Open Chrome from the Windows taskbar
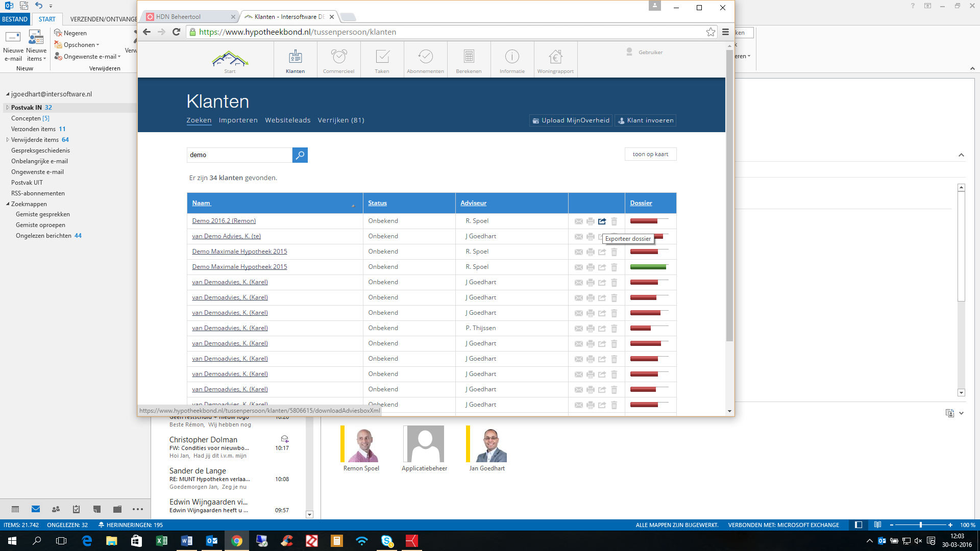980x551 pixels. (x=236, y=541)
